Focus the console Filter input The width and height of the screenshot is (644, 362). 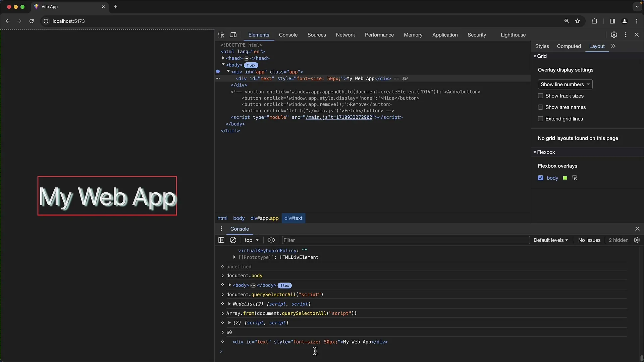tap(406, 240)
